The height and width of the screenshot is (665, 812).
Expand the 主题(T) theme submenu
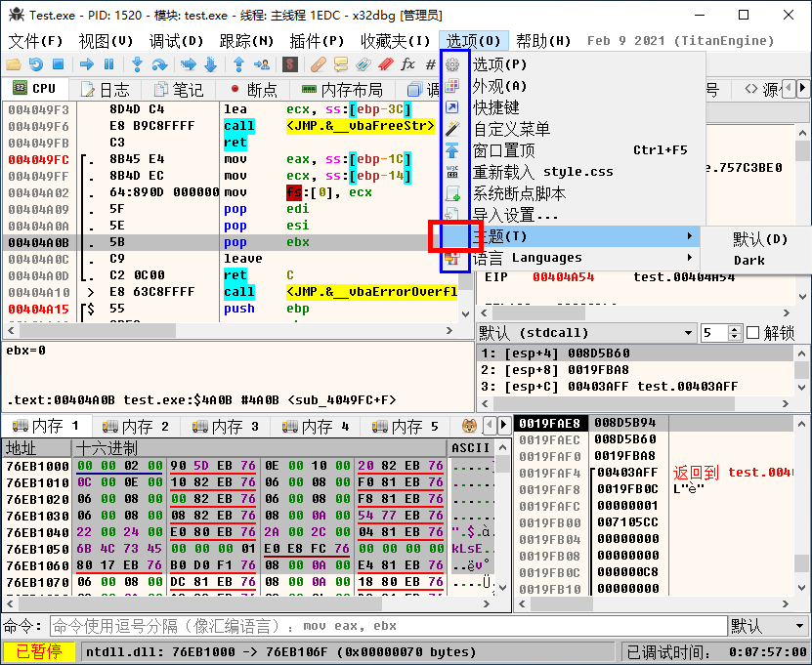[x=571, y=236]
